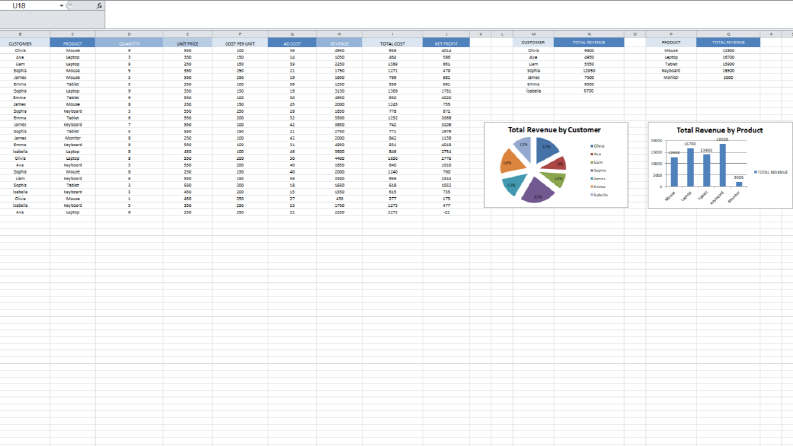Select the Laptop bar in bar chart
This screenshot has height=446, width=793.
pos(690,167)
